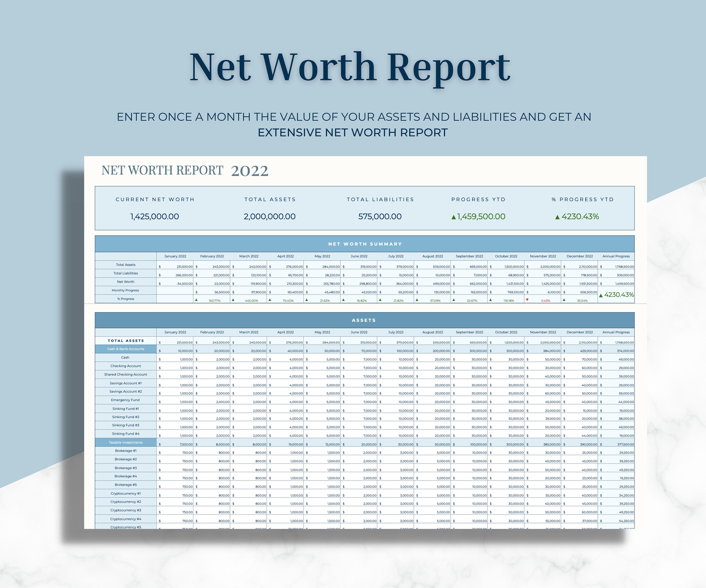Click the green triangle next to 4230.43% Progress YTD
Image resolution: width=706 pixels, height=588 pixels.
pyautogui.click(x=557, y=217)
